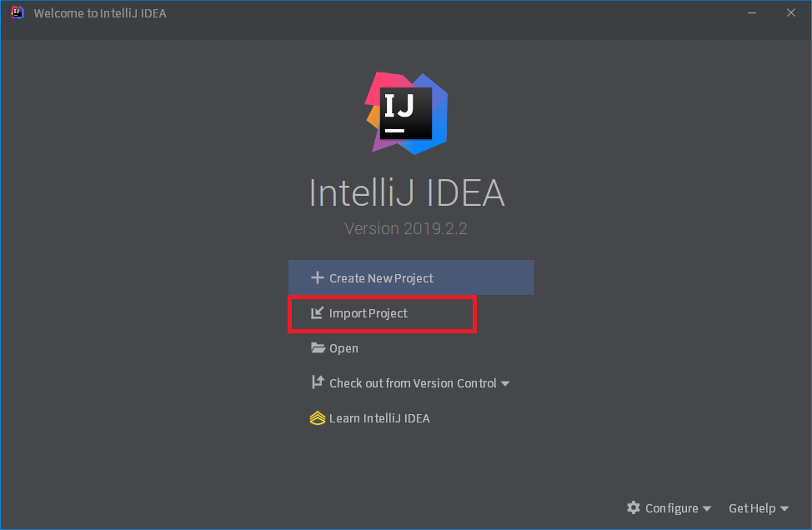
Task: Expand the Configure dropdown arrow
Action: 707,508
